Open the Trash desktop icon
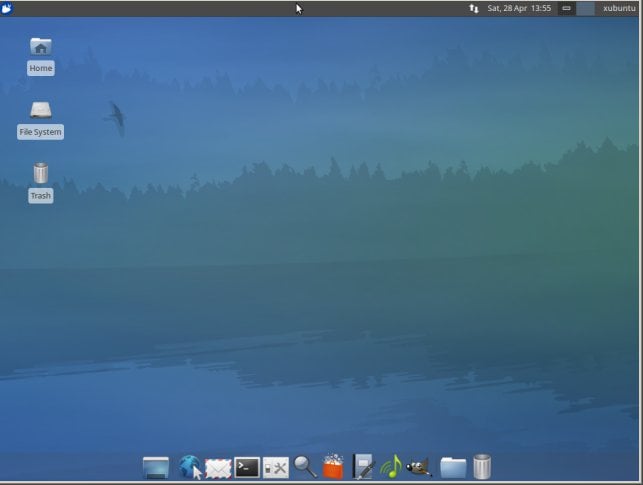The width and height of the screenshot is (643, 485). click(41, 173)
